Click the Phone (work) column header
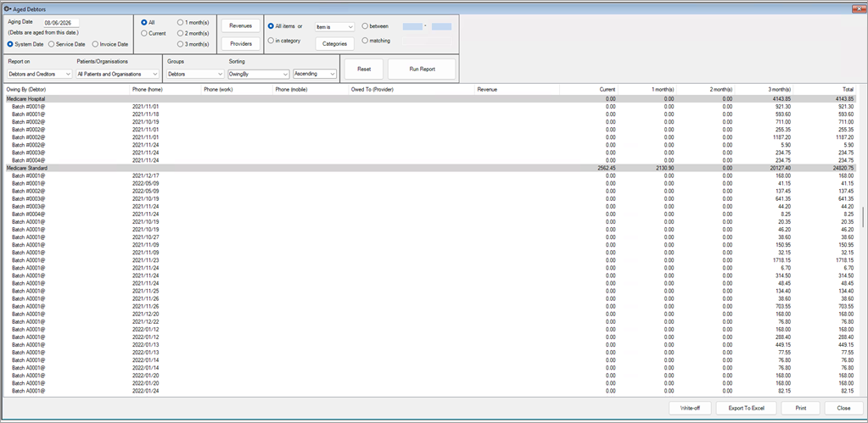 237,89
